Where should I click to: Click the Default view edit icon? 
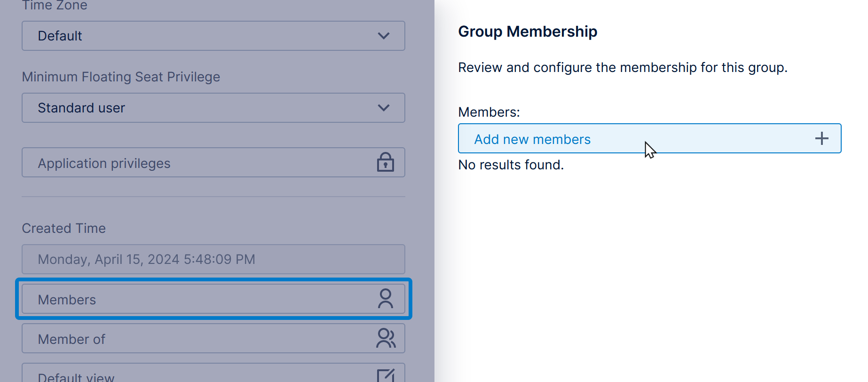point(386,375)
